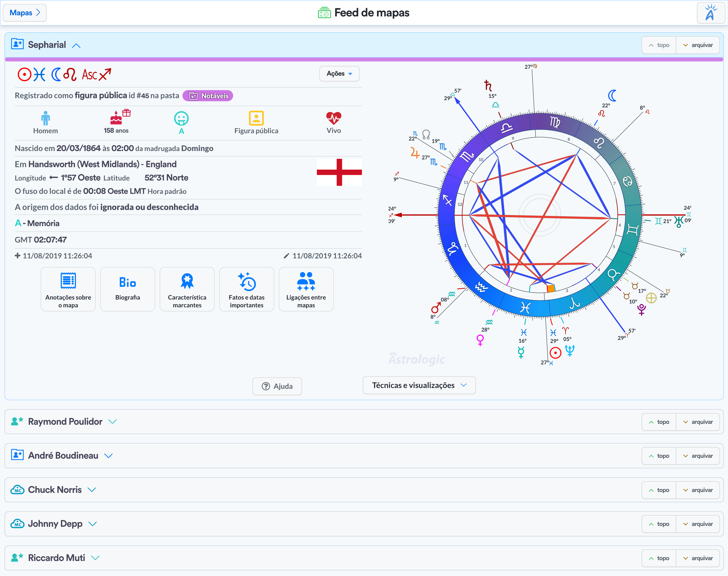Open Ligações entre mapas

click(306, 289)
